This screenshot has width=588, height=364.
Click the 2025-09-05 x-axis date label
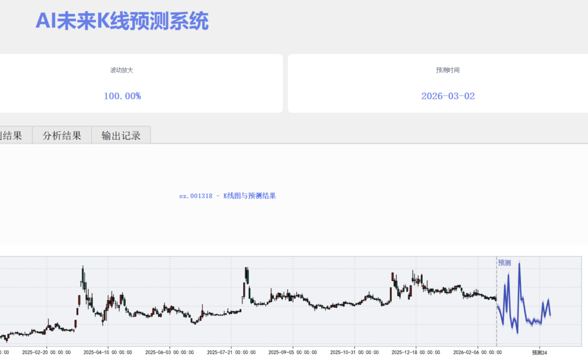point(292,353)
